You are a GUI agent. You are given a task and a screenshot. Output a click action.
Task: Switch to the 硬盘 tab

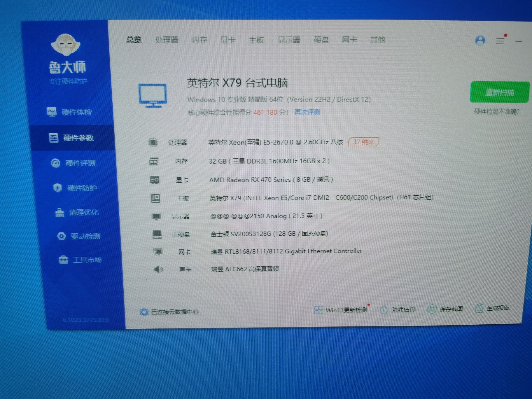(x=321, y=40)
